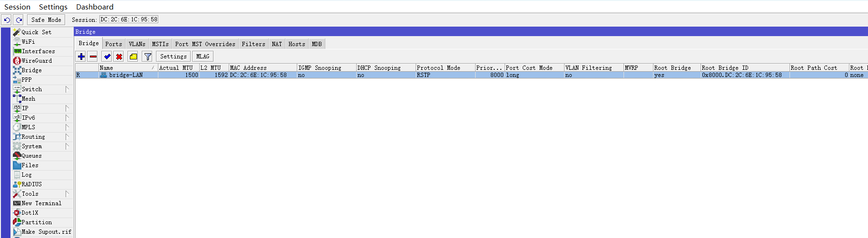Image resolution: width=868 pixels, height=238 pixels.
Task: Enable selected bridge with blue checkmark icon
Action: (x=107, y=57)
